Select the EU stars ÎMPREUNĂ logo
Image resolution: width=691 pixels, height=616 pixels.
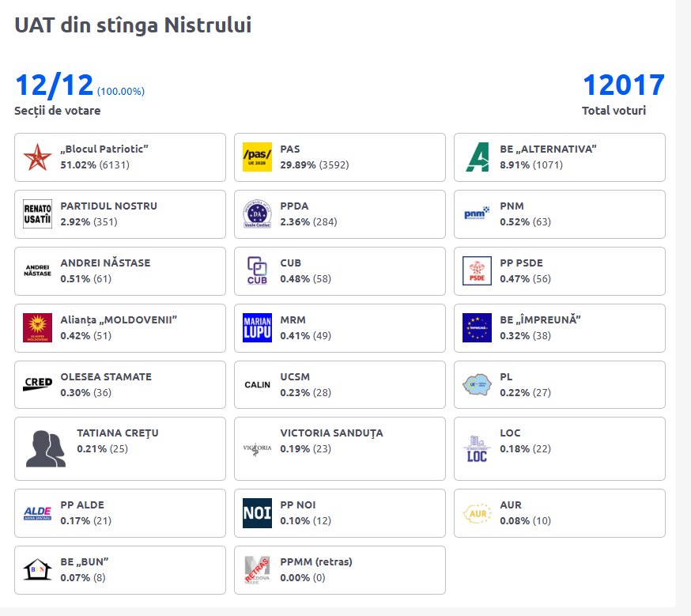click(x=477, y=328)
